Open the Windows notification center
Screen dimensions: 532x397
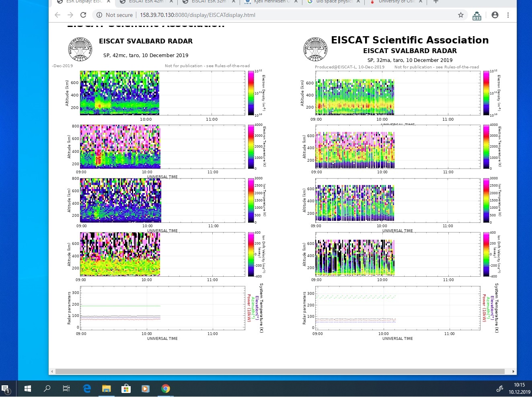coord(6,389)
